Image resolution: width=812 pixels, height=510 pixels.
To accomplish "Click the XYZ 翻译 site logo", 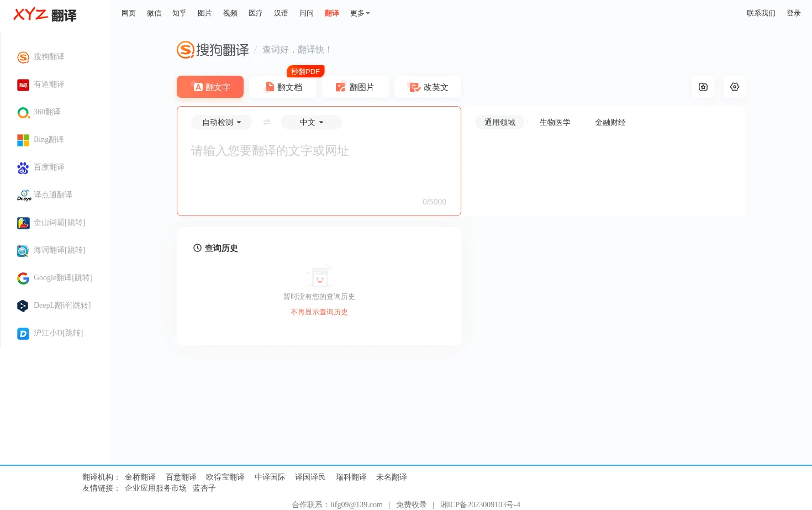I will coord(45,14).
